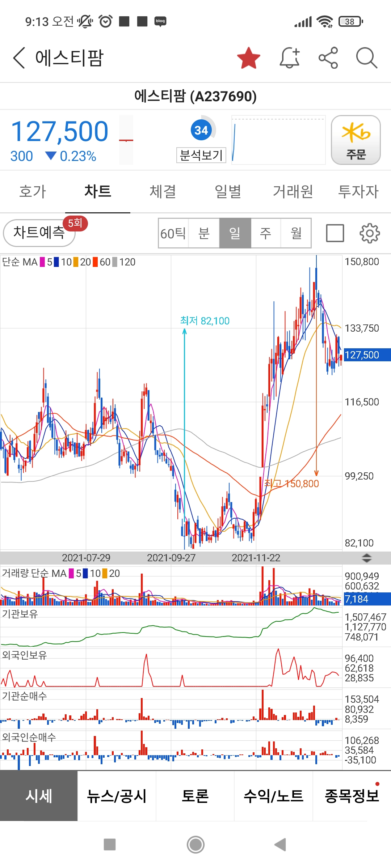Tap the alarm clock status icon
Viewport: 391px width, 868px height.
pyautogui.click(x=106, y=21)
